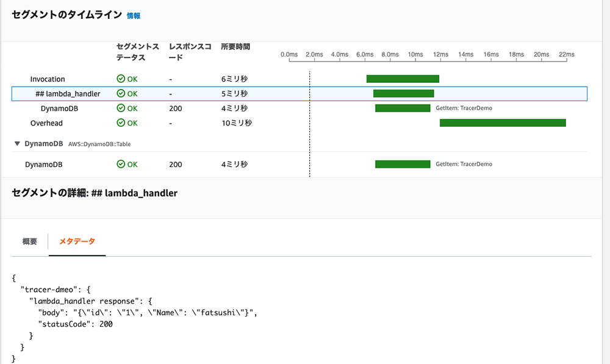
Task: Select the メタデータ tab
Action: tap(77, 241)
